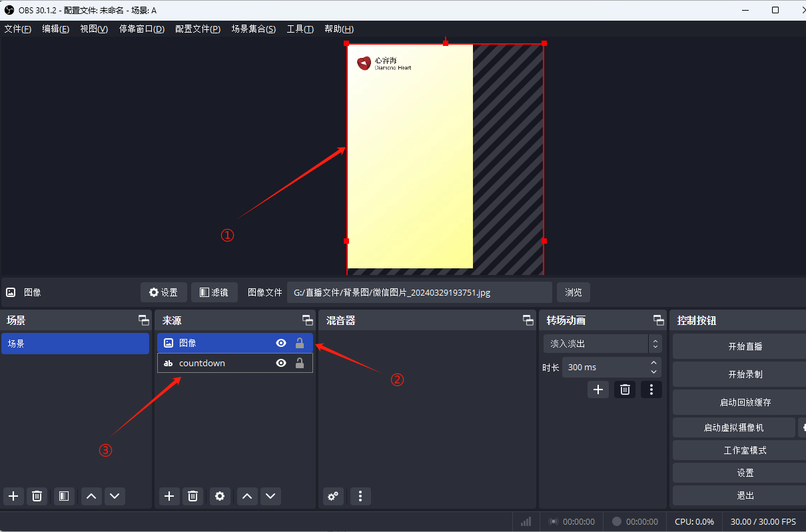Open advanced audio properties in the Mixer
The height and width of the screenshot is (532, 806).
point(333,496)
